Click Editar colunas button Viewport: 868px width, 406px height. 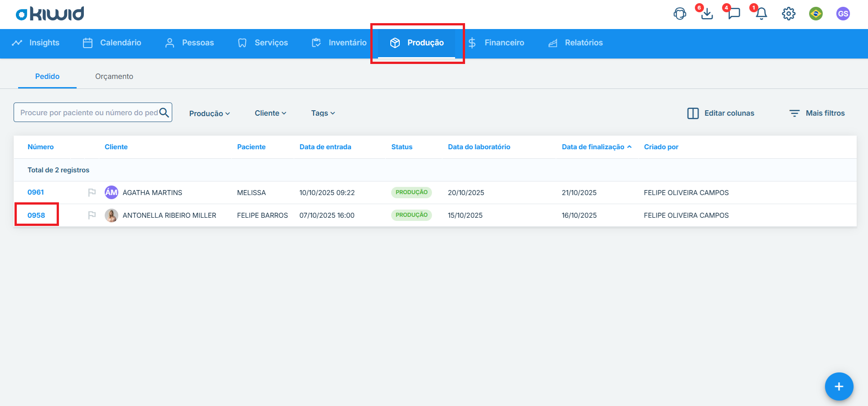pos(721,113)
